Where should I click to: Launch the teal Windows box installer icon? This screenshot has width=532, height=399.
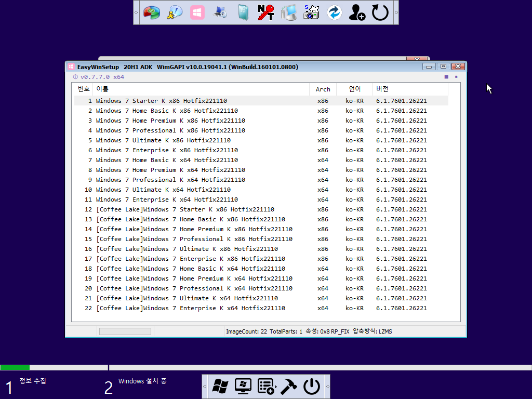(x=243, y=12)
